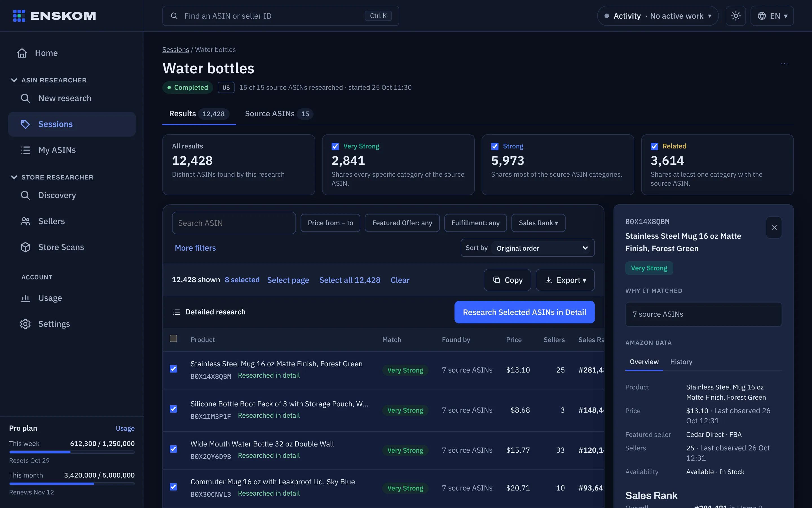This screenshot has height=508, width=812.
Task: Click the copy icon in Copy button
Action: [497, 280]
